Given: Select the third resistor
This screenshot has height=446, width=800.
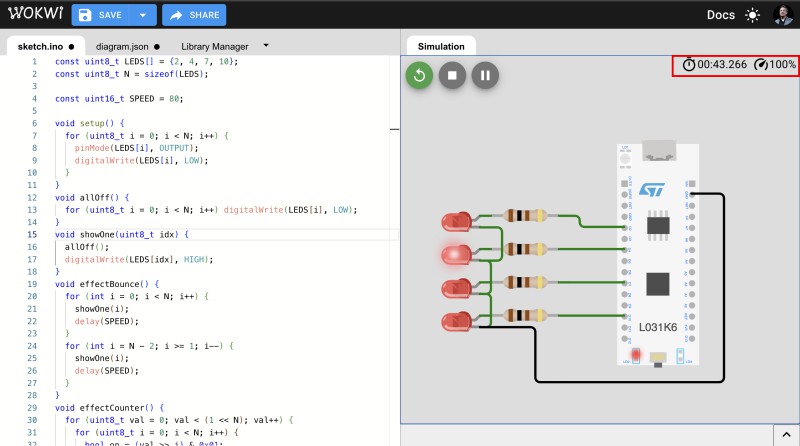Looking at the screenshot, I should pyautogui.click(x=526, y=282).
